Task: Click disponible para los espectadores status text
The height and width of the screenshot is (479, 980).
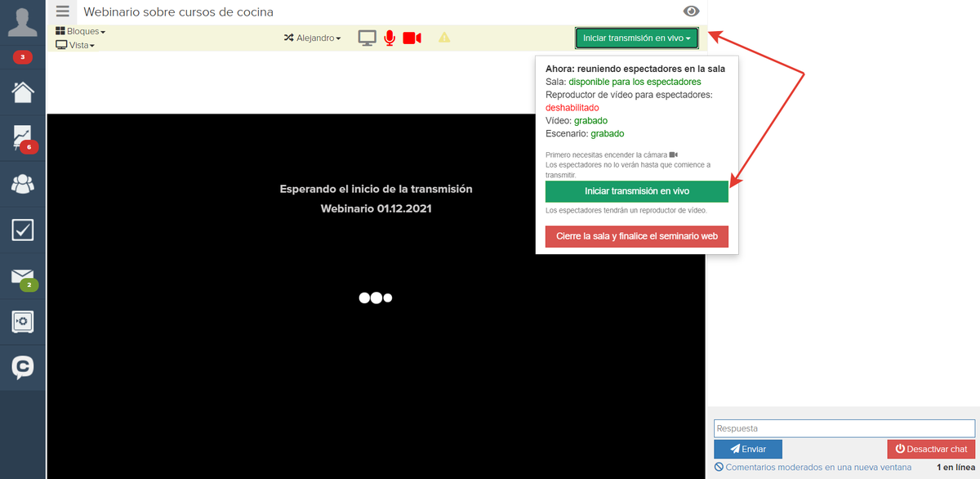Action: (x=635, y=82)
